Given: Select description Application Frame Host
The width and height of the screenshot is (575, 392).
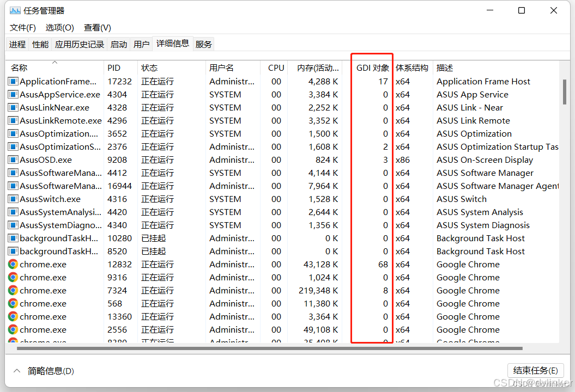Looking at the screenshot, I should click(x=483, y=81).
